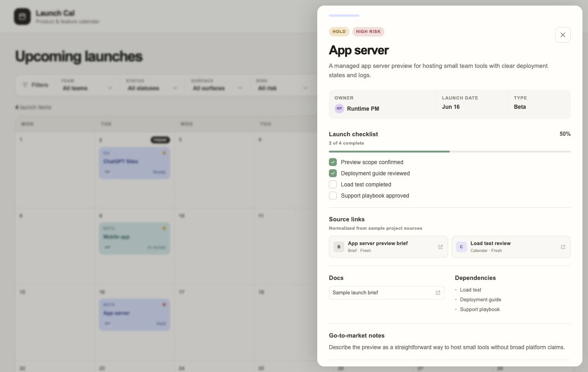Click Upcoming launches page heading

(x=79, y=56)
